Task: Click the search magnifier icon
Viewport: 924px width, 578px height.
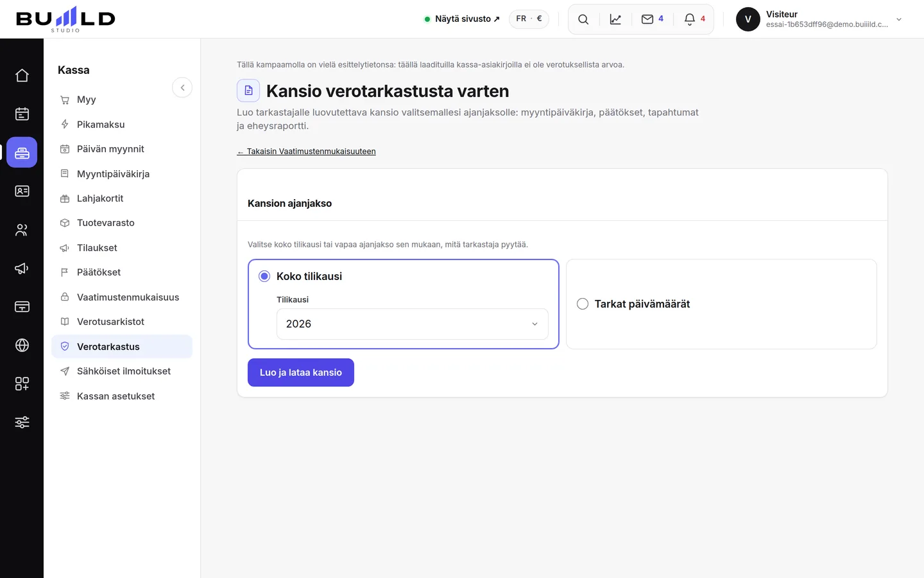Action: pos(583,19)
